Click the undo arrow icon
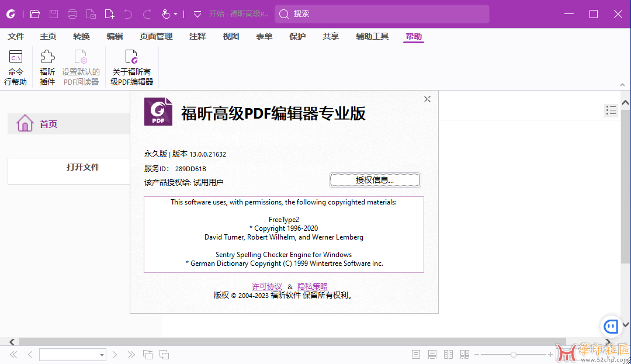 128,14
